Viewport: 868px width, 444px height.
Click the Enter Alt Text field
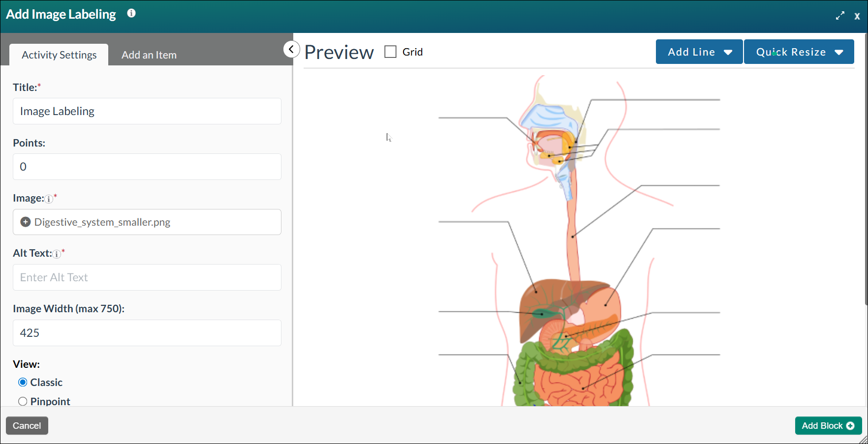[x=147, y=277]
